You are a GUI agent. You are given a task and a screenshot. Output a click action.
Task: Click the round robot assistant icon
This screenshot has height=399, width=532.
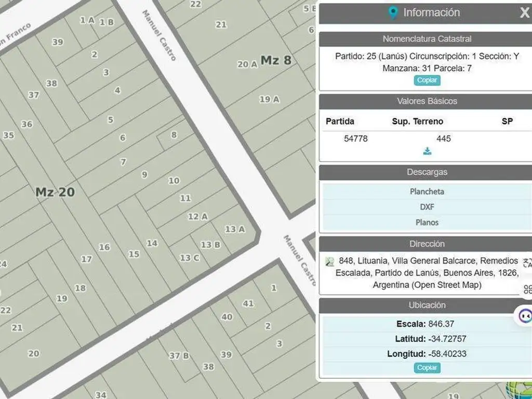(x=525, y=315)
